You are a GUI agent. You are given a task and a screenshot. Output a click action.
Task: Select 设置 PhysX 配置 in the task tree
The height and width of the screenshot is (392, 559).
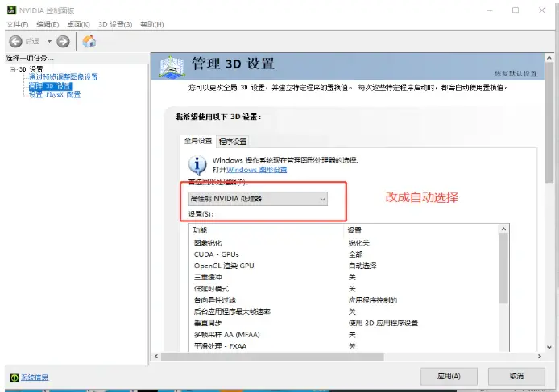pos(55,95)
